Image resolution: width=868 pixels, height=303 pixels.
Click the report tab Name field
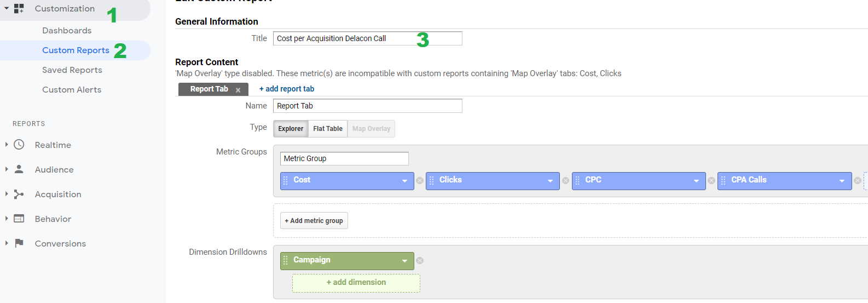click(x=368, y=106)
